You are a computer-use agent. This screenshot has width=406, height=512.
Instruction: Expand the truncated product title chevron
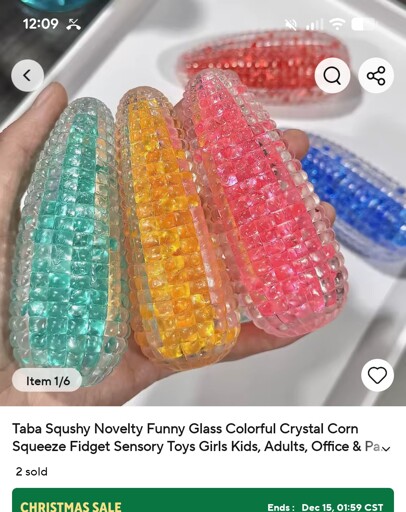tap(386, 448)
